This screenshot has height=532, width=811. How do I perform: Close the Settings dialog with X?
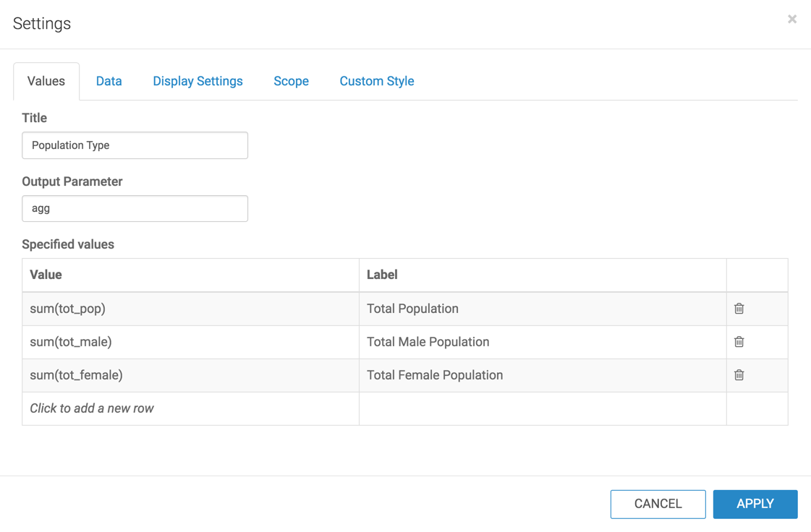(792, 20)
